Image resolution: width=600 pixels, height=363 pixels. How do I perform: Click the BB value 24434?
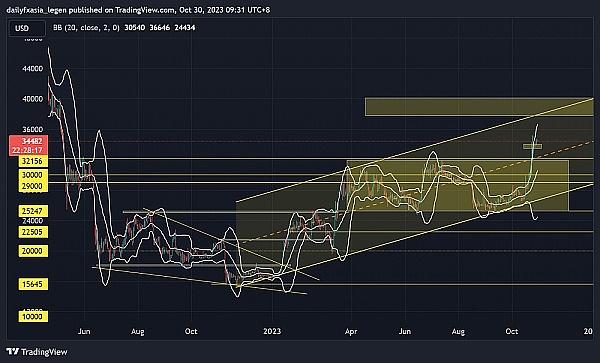(x=184, y=28)
